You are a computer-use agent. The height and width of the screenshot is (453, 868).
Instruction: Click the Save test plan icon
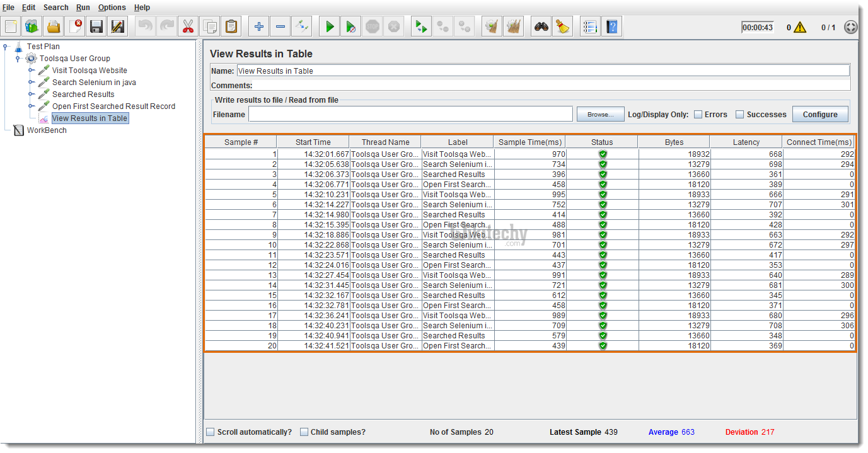(96, 26)
